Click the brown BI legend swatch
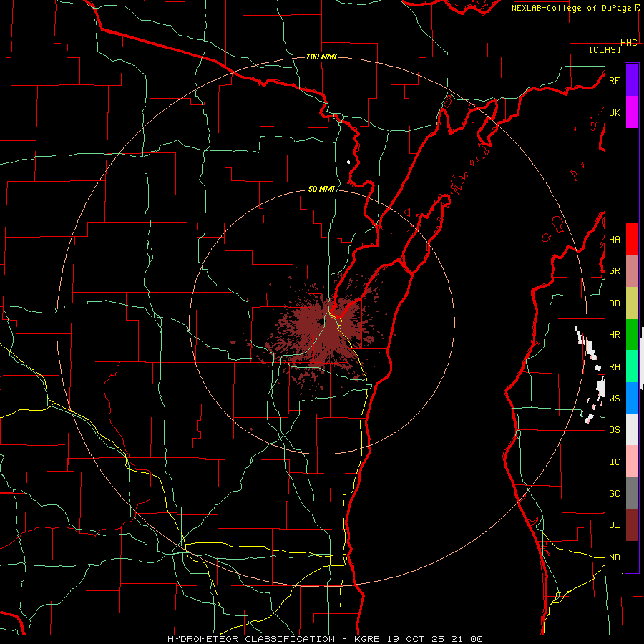644x644 pixels. (x=632, y=525)
